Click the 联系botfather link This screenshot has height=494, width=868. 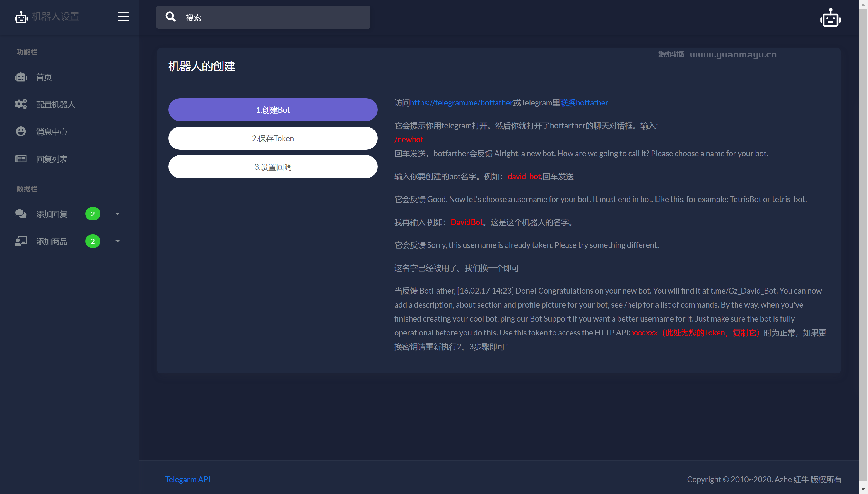(584, 102)
